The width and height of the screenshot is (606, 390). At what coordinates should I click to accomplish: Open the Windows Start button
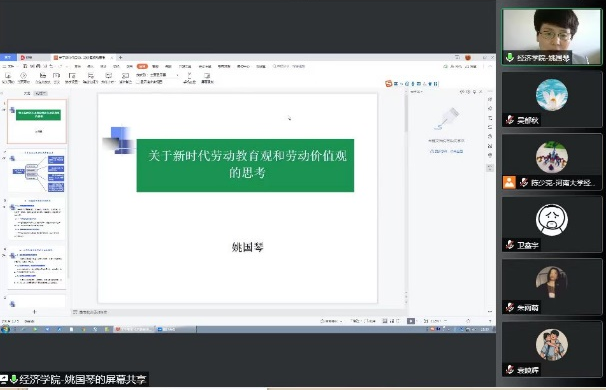[5, 329]
